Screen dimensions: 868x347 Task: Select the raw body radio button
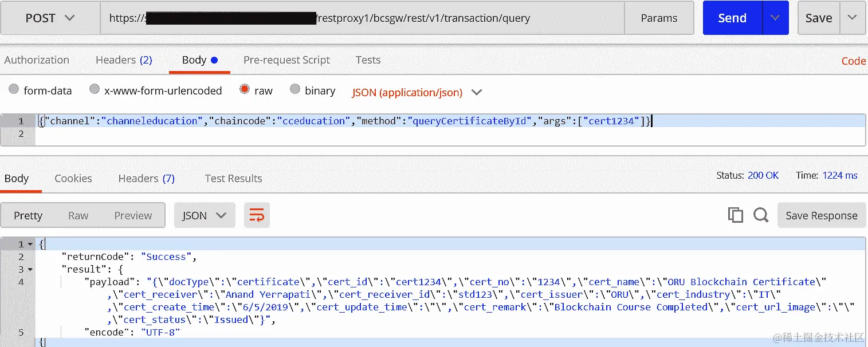245,89
